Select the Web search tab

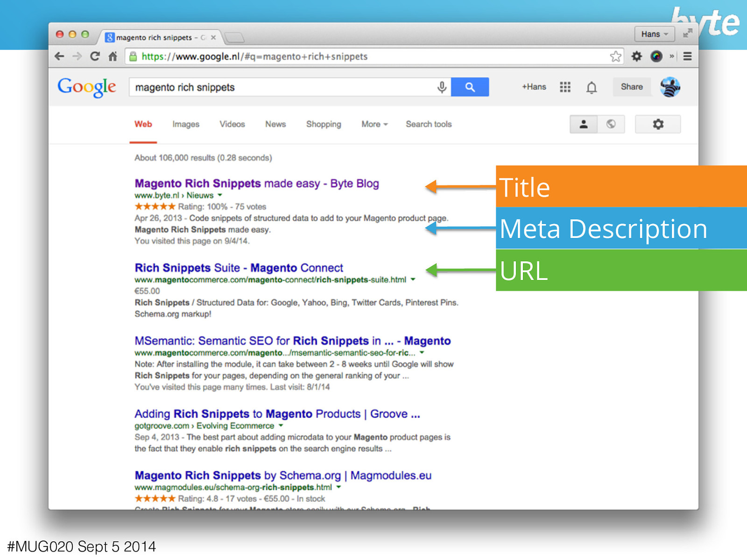click(x=143, y=124)
